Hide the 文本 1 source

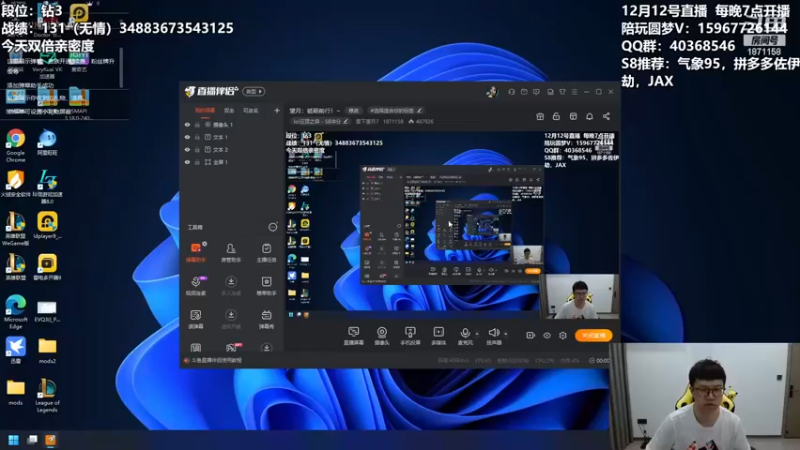click(187, 137)
